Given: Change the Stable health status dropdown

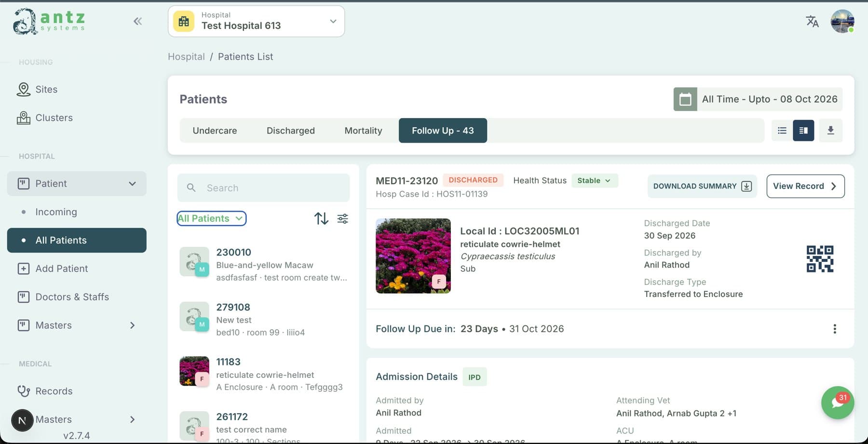Looking at the screenshot, I should [x=595, y=181].
